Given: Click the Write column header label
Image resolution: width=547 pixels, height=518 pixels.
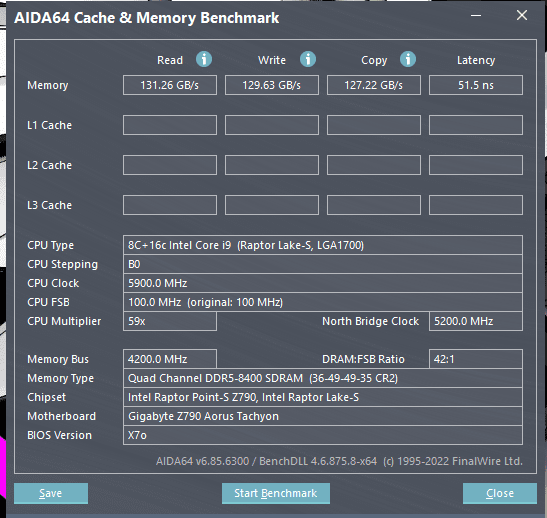Looking at the screenshot, I should (272, 60).
